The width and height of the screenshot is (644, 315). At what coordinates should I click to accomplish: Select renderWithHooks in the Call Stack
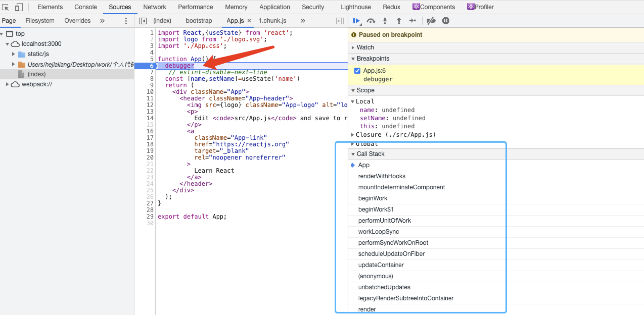pyautogui.click(x=382, y=176)
